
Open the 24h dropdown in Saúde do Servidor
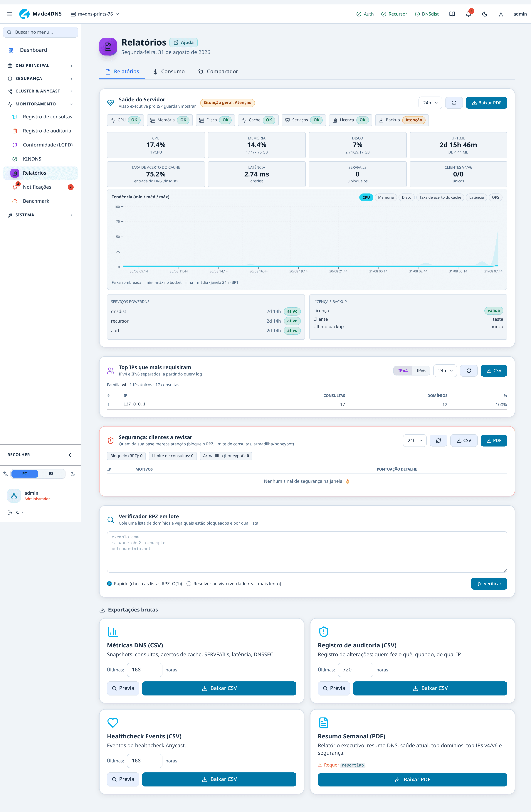[430, 103]
